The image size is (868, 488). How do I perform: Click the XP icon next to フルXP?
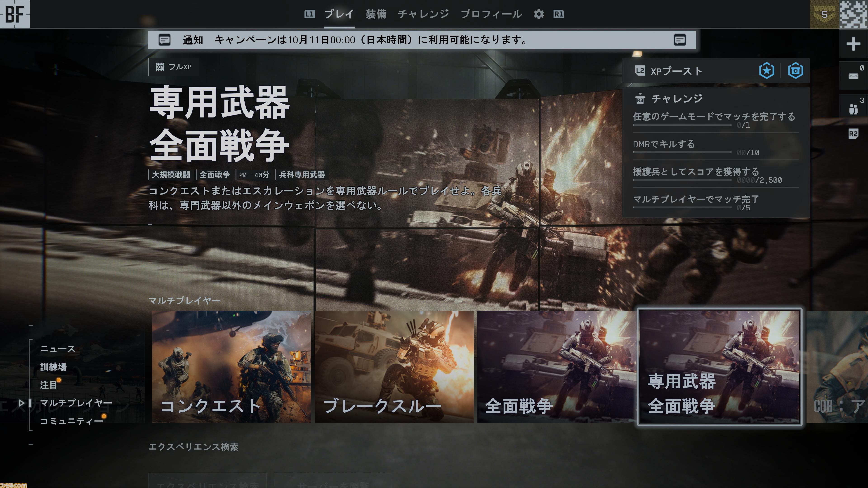(x=160, y=67)
